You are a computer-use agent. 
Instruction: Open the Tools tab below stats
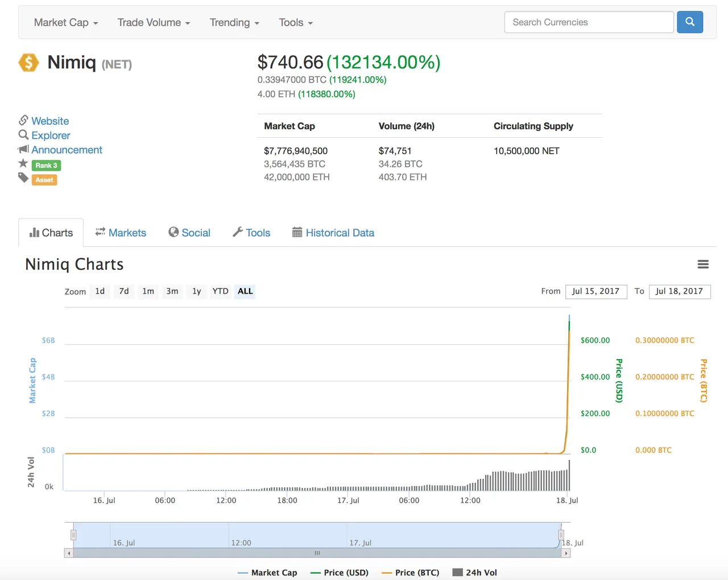click(x=251, y=233)
